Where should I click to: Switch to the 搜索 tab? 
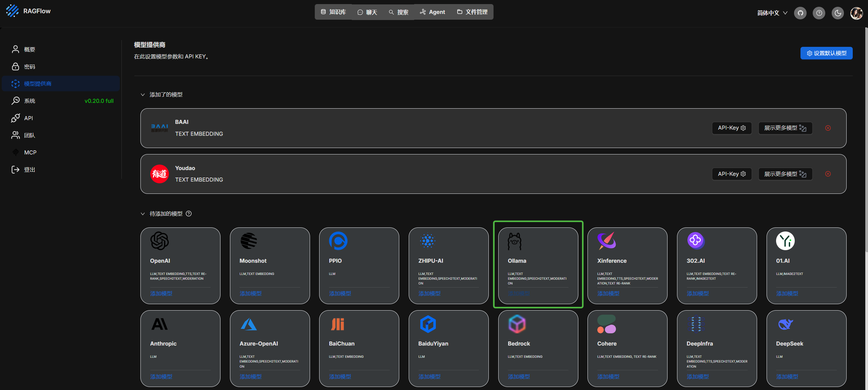click(399, 12)
